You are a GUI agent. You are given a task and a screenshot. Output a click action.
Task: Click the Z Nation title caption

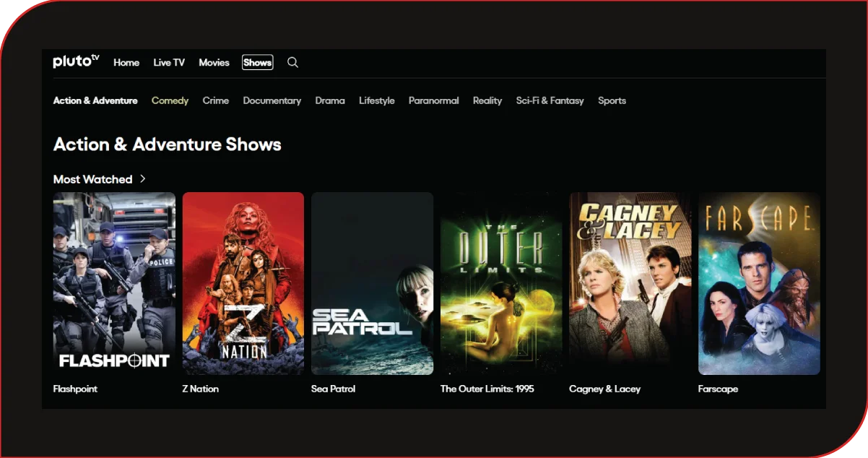tap(200, 389)
